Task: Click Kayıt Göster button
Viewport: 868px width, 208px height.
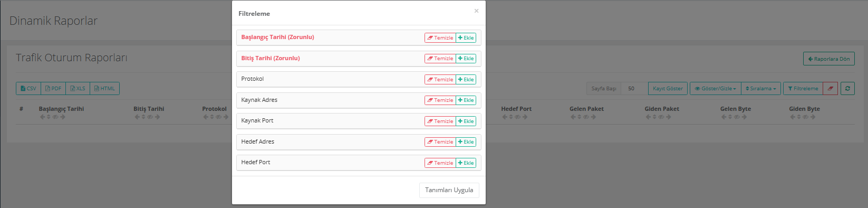Action: (x=668, y=89)
